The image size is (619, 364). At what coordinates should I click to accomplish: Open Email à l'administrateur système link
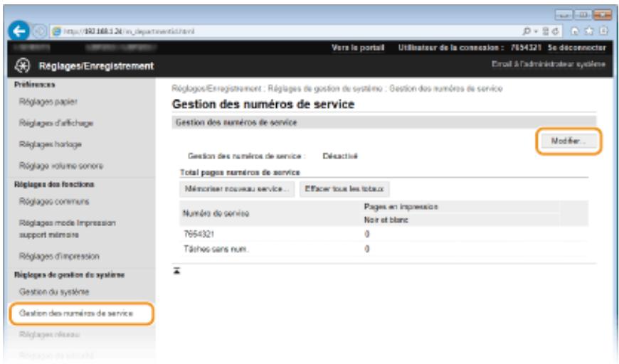(549, 64)
